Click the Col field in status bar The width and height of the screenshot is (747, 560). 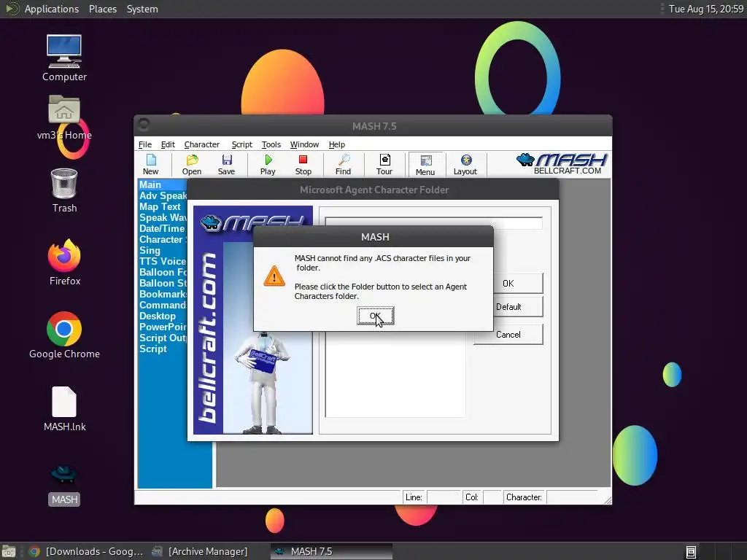click(x=492, y=497)
